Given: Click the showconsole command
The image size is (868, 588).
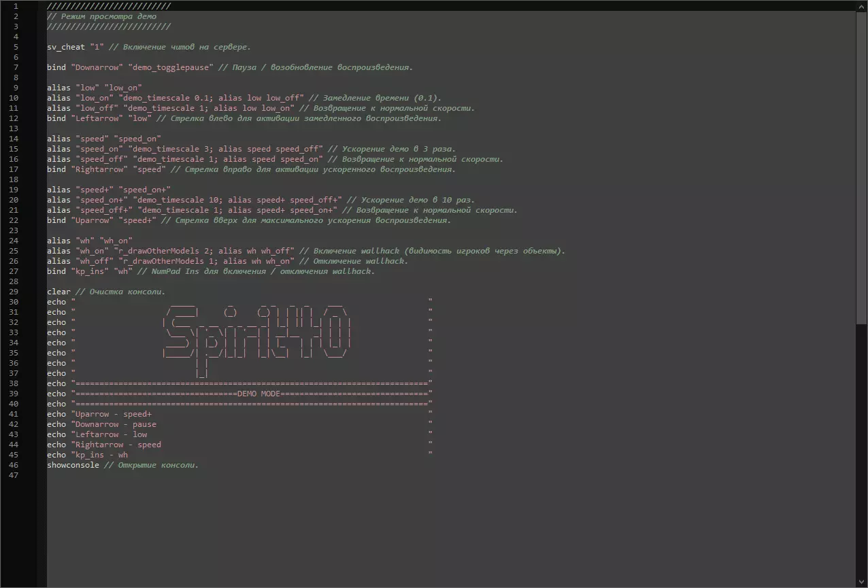Looking at the screenshot, I should click(73, 465).
